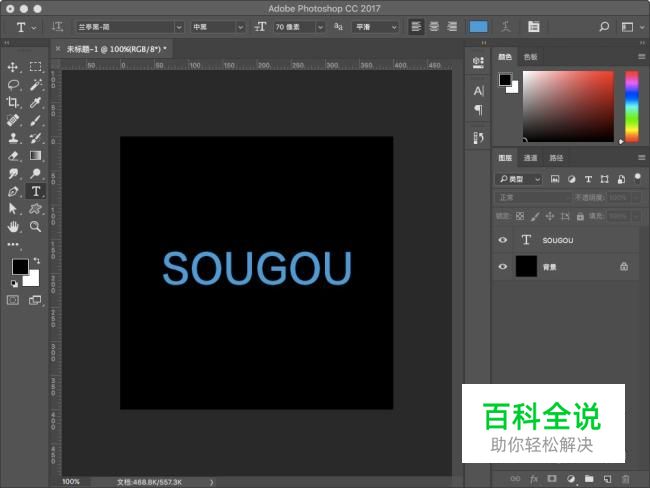Hide the background layer
The width and height of the screenshot is (650, 488).
pos(502,267)
